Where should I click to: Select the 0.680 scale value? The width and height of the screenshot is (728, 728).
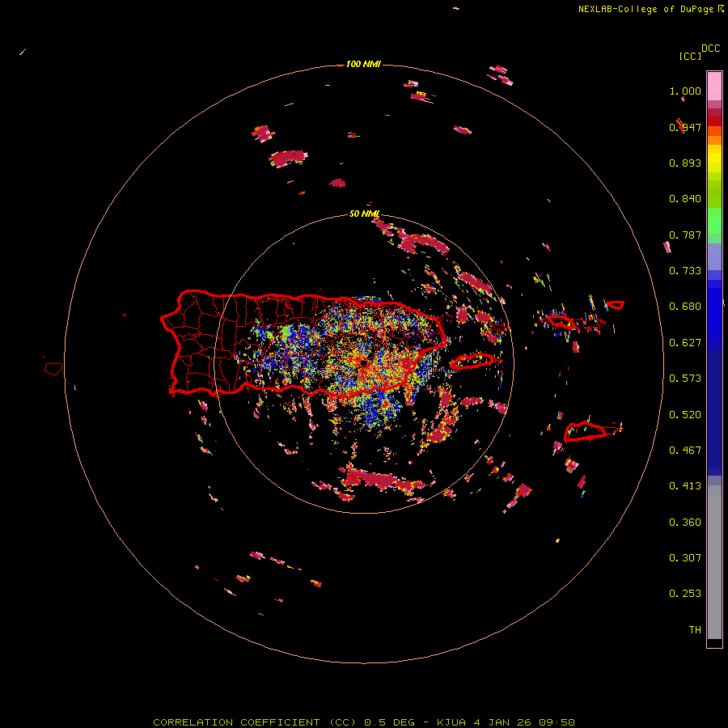[685, 307]
